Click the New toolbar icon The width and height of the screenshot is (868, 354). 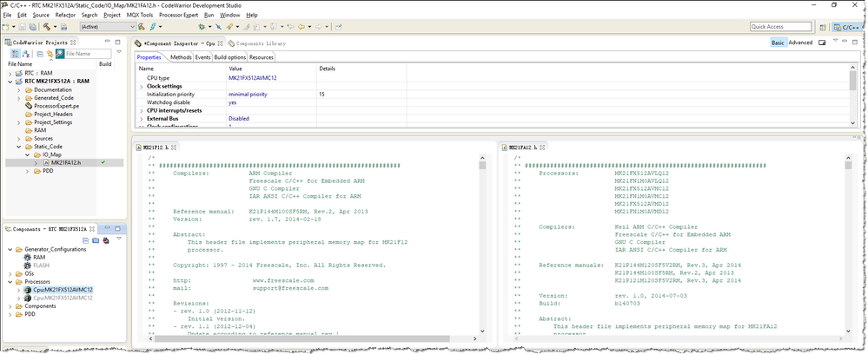pyautogui.click(x=5, y=26)
